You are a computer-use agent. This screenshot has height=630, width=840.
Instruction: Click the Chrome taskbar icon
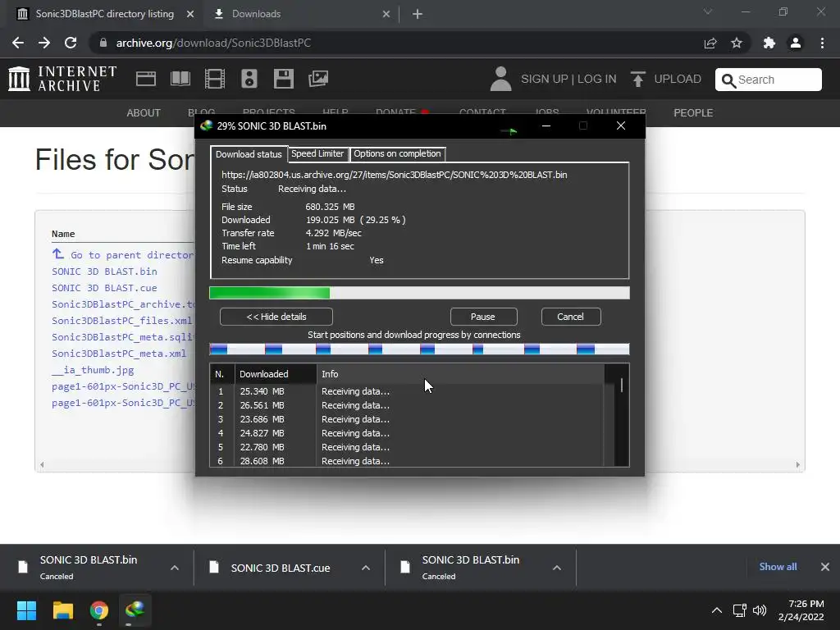click(x=99, y=610)
